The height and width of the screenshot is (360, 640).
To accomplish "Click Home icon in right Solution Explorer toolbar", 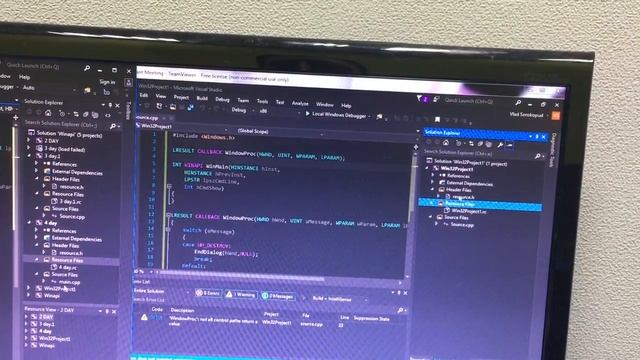I will point(446,143).
